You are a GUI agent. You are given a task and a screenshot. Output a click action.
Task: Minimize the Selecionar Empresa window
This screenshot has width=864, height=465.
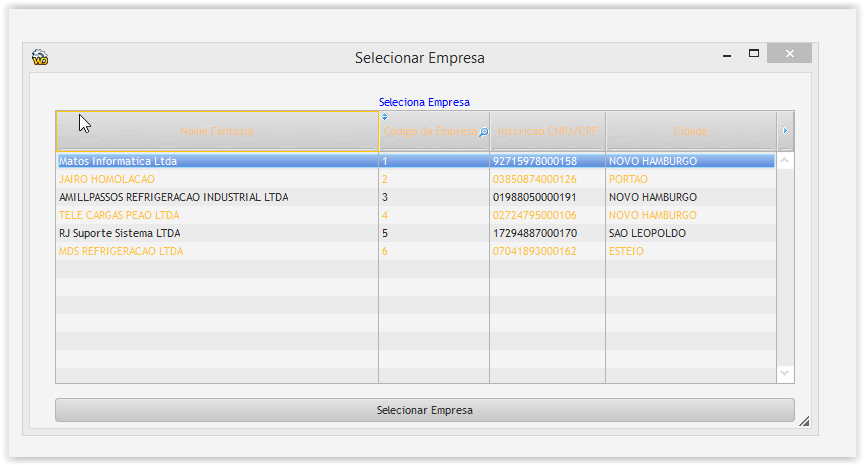[x=727, y=54]
